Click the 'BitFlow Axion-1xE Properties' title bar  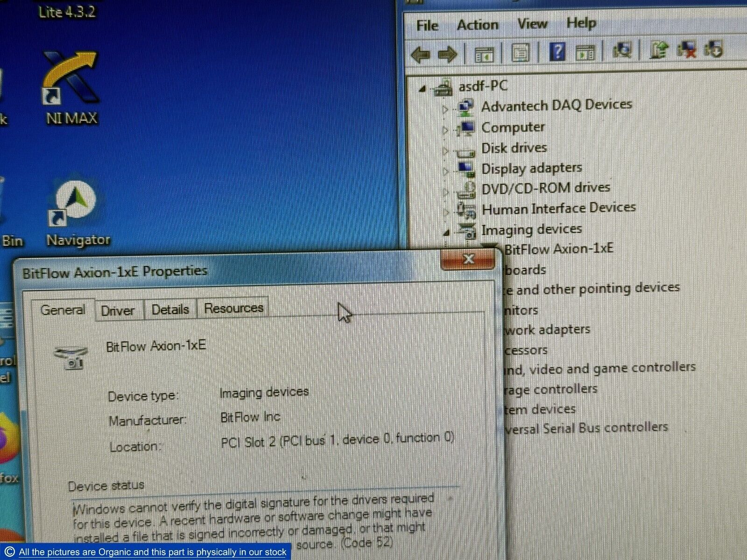click(x=115, y=272)
